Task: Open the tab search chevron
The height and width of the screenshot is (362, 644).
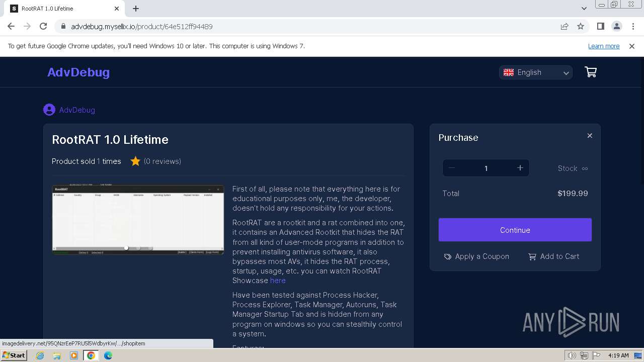Action: (x=584, y=9)
